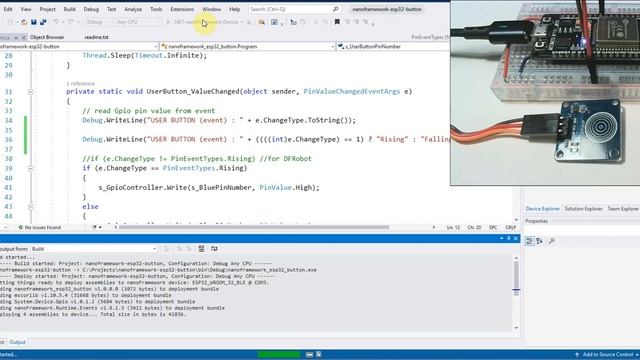Open the Window menu
640x360 pixels.
coord(211,9)
